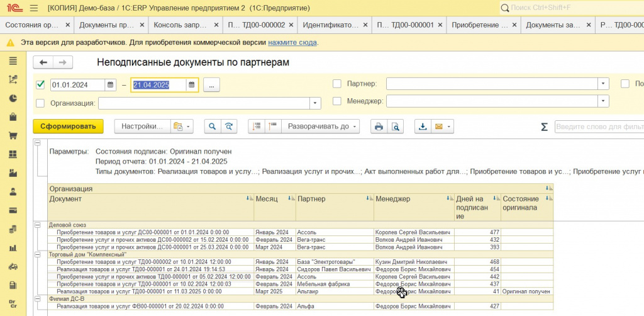Click the global search field in title bar
This screenshot has width=644, height=316.
(x=572, y=8)
